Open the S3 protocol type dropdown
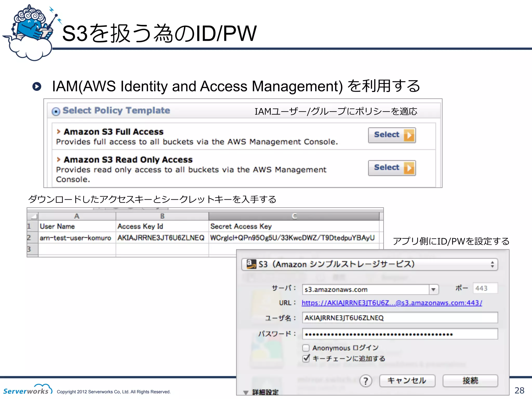 [369, 264]
